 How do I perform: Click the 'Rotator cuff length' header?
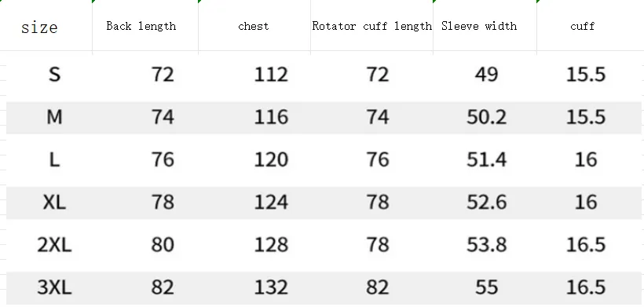click(371, 26)
